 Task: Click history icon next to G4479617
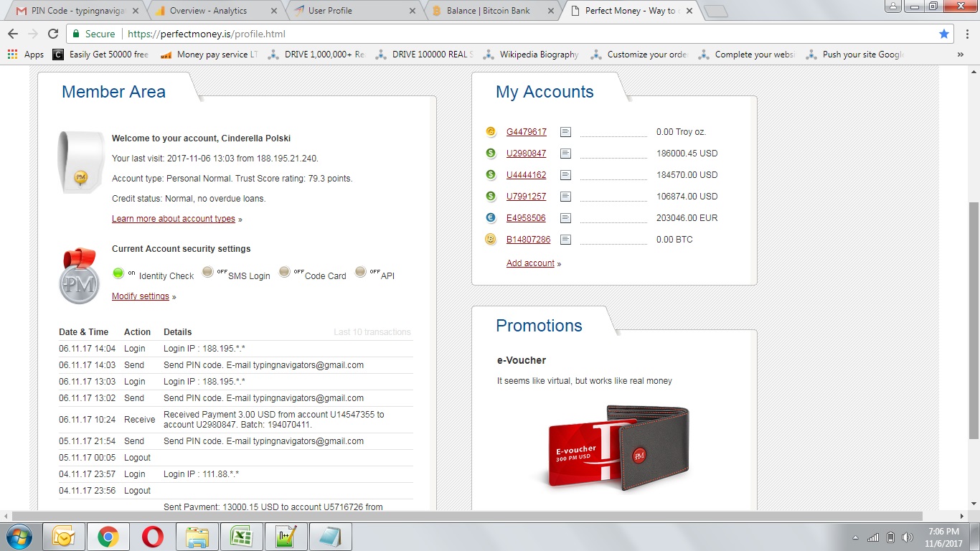coord(566,132)
